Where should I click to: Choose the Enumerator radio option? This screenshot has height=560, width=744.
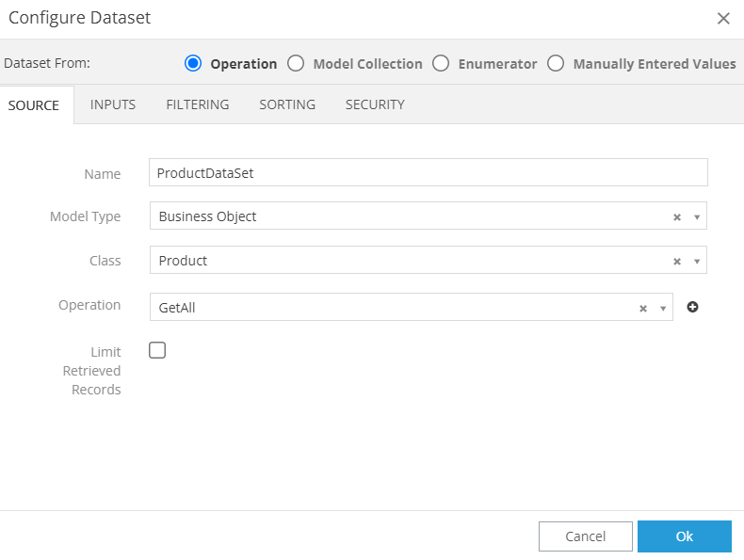click(441, 64)
